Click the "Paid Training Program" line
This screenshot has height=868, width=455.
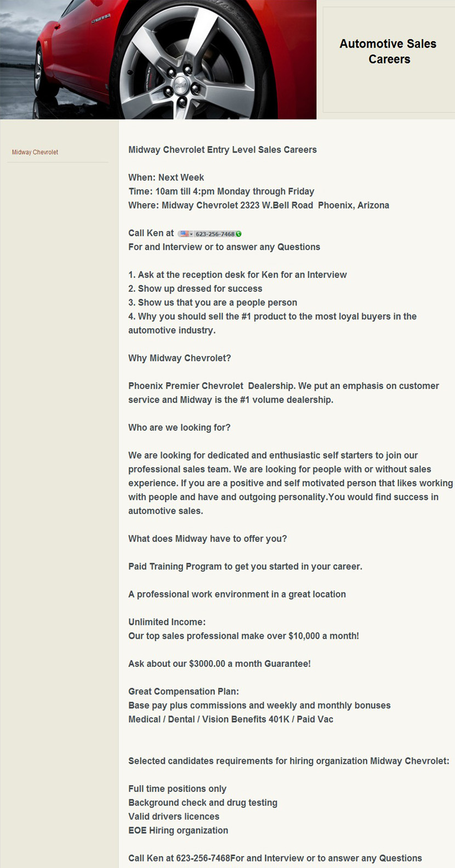coord(245,566)
